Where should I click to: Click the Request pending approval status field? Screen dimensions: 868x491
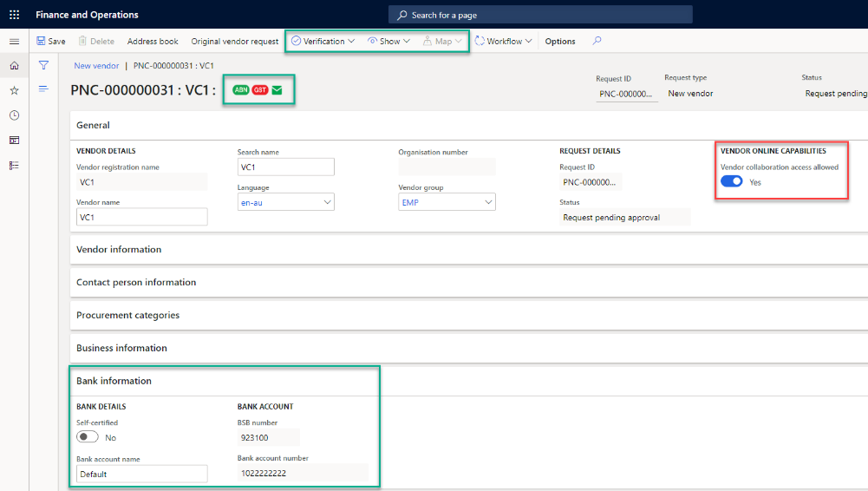coord(625,217)
